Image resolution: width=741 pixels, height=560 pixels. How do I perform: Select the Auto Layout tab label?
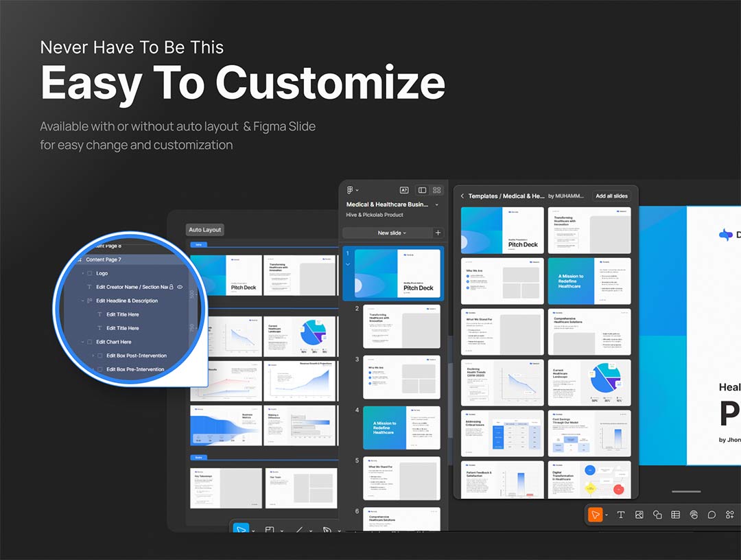(205, 230)
